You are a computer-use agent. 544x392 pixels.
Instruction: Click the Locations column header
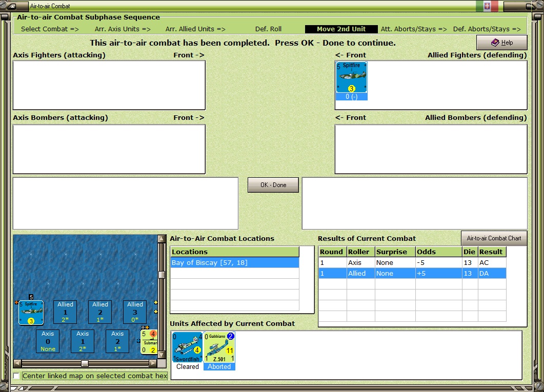pyautogui.click(x=234, y=252)
